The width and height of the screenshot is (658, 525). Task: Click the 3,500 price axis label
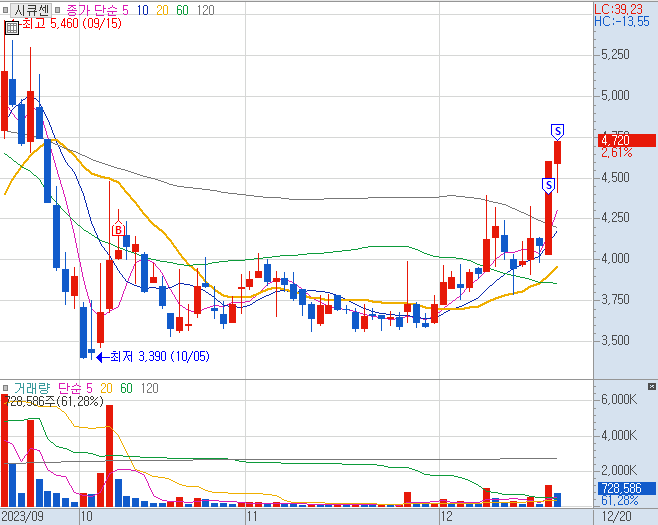pyautogui.click(x=615, y=340)
